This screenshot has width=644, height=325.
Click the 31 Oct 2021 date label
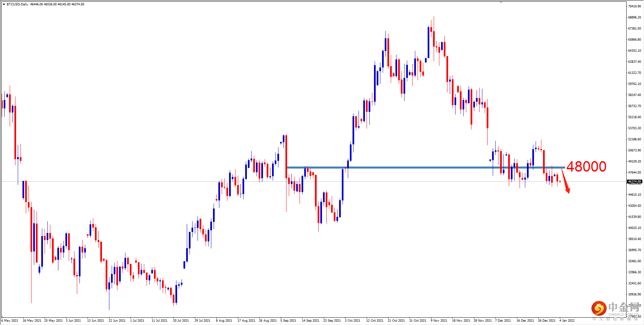click(x=418, y=321)
